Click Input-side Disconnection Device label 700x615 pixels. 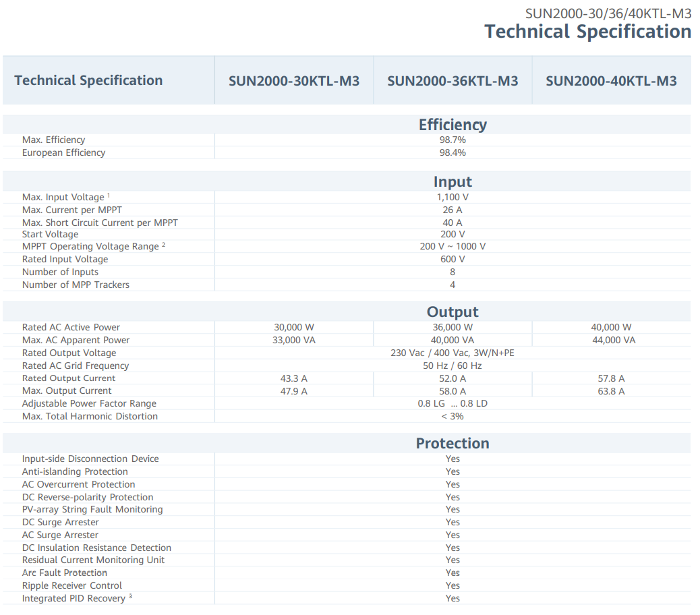[90, 459]
